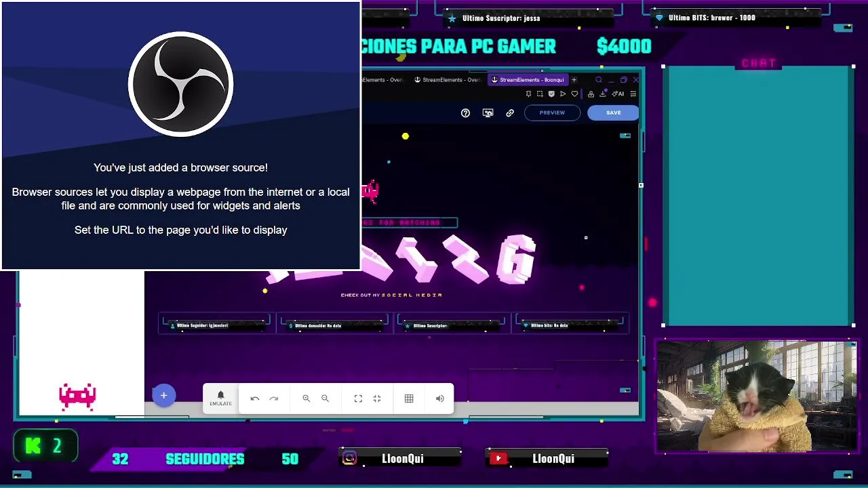868x488 pixels.
Task: Click the follower count 32
Action: click(x=120, y=460)
